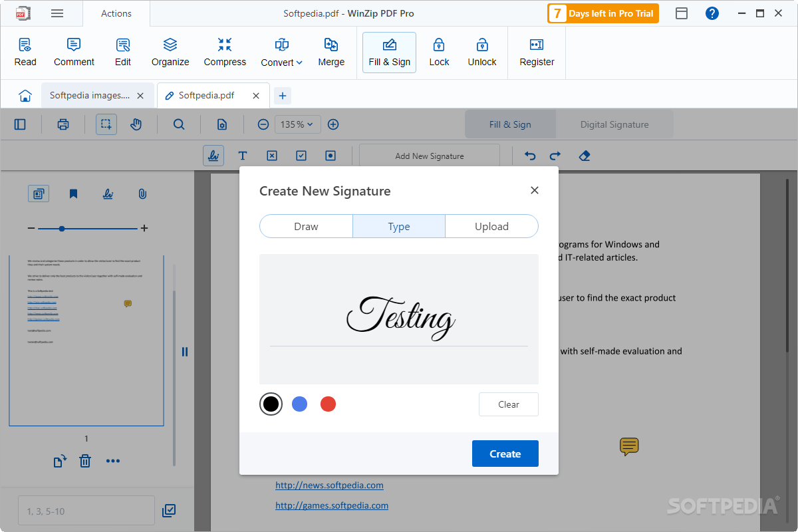Activate the Fill & Sign ribbon tool
This screenshot has height=532, width=798.
coord(390,53)
